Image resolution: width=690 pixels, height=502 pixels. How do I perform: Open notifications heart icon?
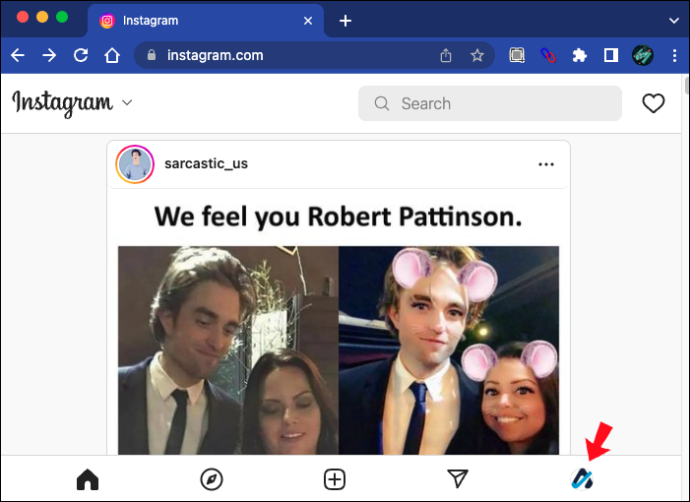pos(653,103)
